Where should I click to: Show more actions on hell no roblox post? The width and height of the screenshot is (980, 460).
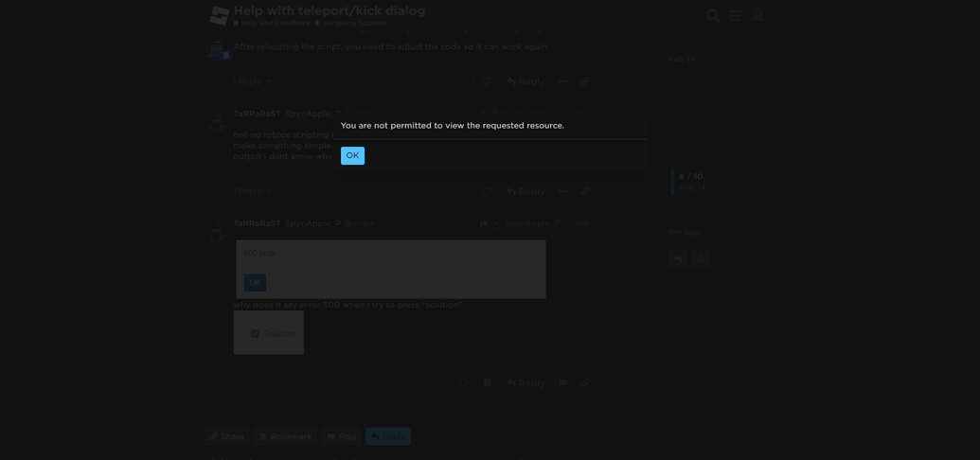pos(563,191)
